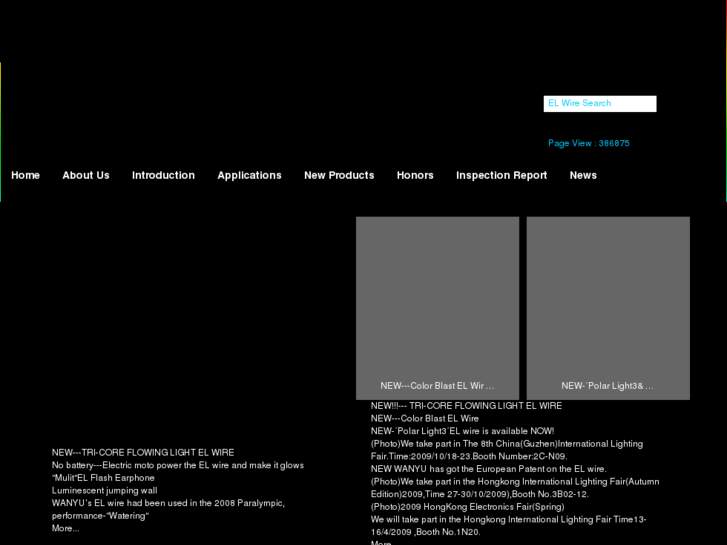Click the Page View : 386875 counter text
Image resolution: width=727 pixels, height=545 pixels.
[589, 143]
